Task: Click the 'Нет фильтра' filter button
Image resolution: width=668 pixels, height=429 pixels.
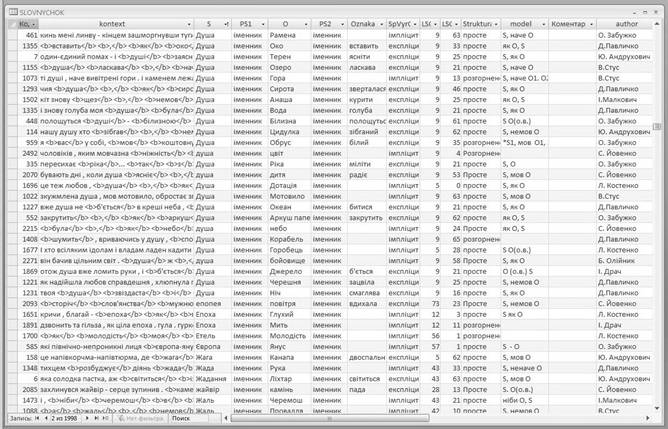Action: [x=140, y=418]
